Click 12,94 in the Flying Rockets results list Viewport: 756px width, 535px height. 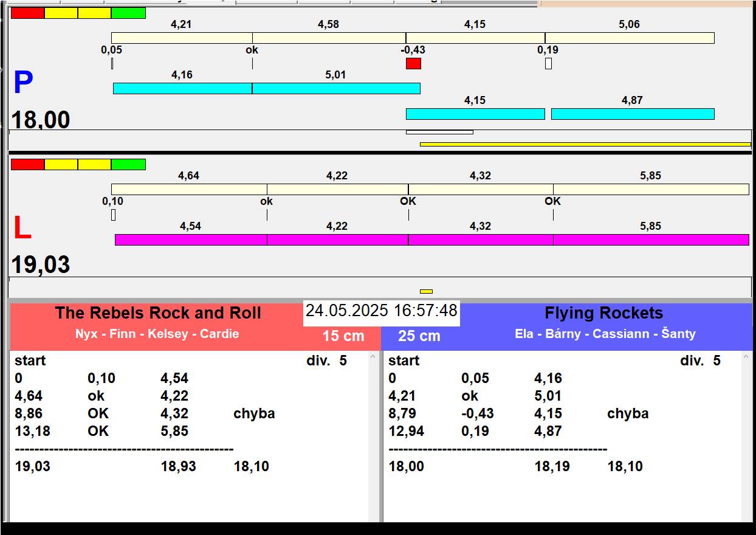407,431
